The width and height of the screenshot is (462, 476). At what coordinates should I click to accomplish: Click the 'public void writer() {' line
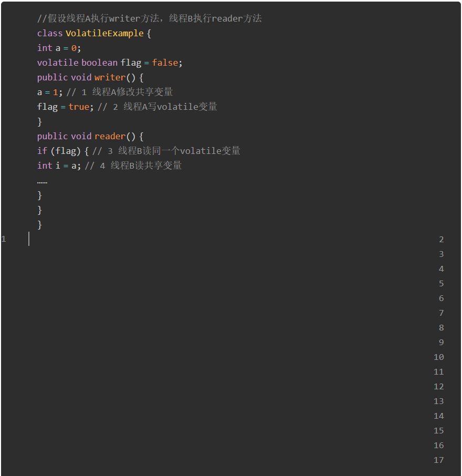click(90, 77)
